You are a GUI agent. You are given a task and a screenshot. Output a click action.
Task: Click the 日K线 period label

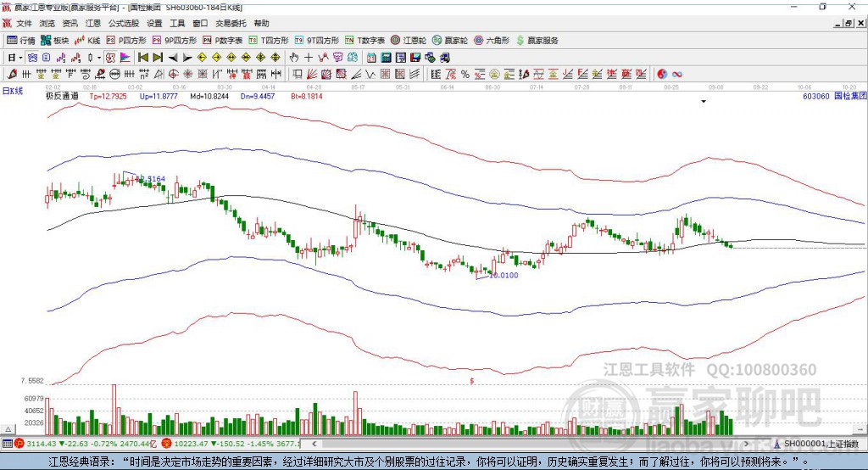pos(13,91)
